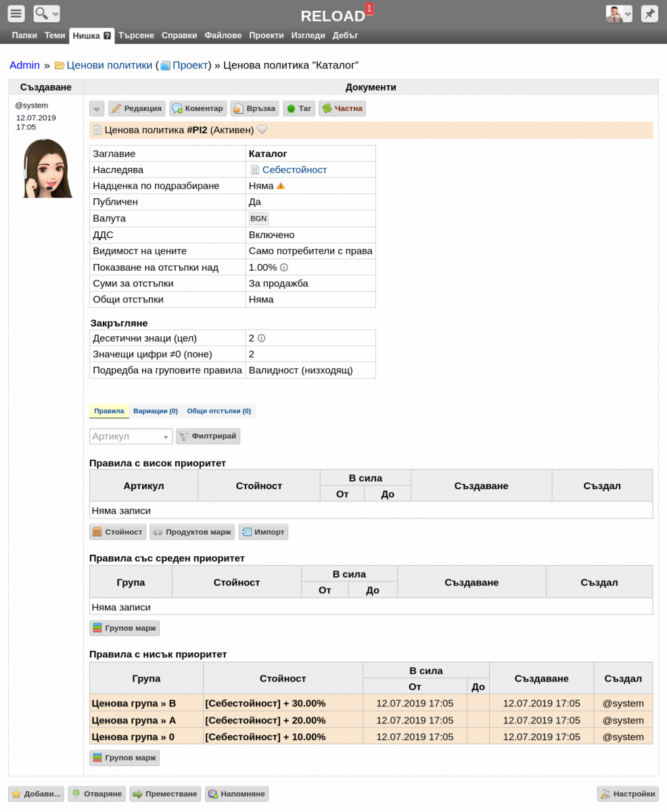Click the BGN currency badge
Screen dimensions: 667x812
click(x=258, y=219)
